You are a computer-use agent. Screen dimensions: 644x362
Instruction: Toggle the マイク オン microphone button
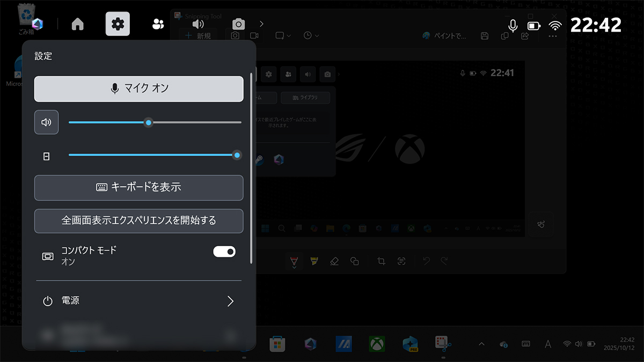pos(138,88)
